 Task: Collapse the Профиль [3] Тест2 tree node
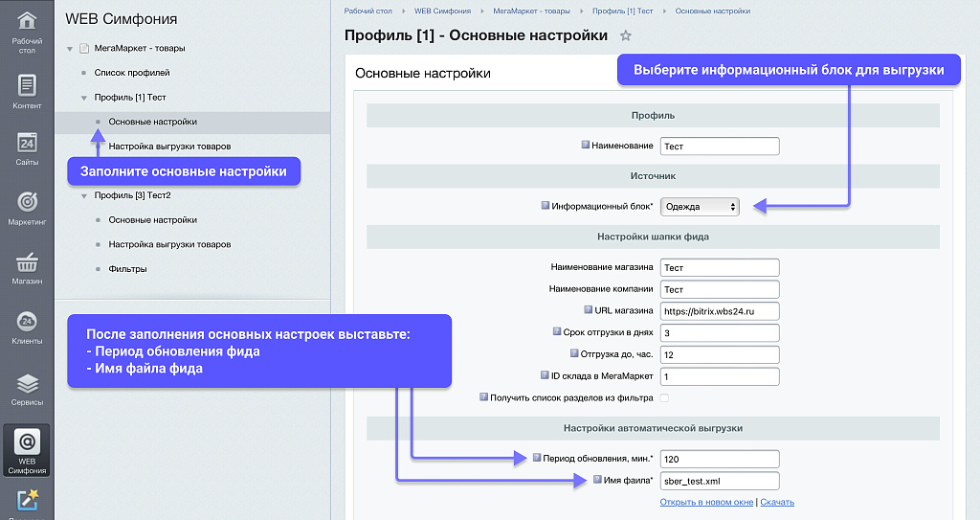83,195
